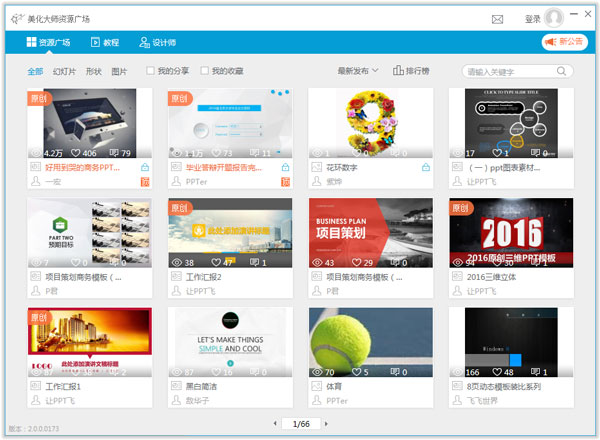Click the 新公告 megaphone announcement button
Screen dimensions: 600x440
pos(563,42)
